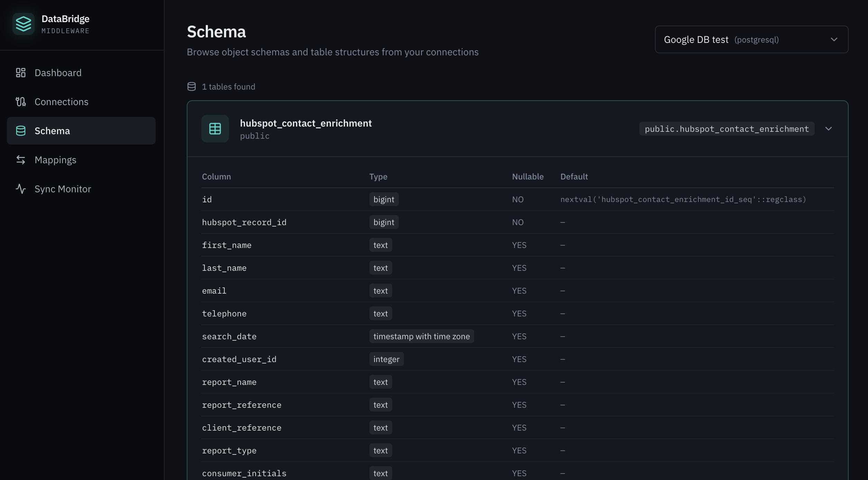The width and height of the screenshot is (868, 480).
Task: Select the Dashboard grid icon in sidebar
Action: click(x=20, y=73)
